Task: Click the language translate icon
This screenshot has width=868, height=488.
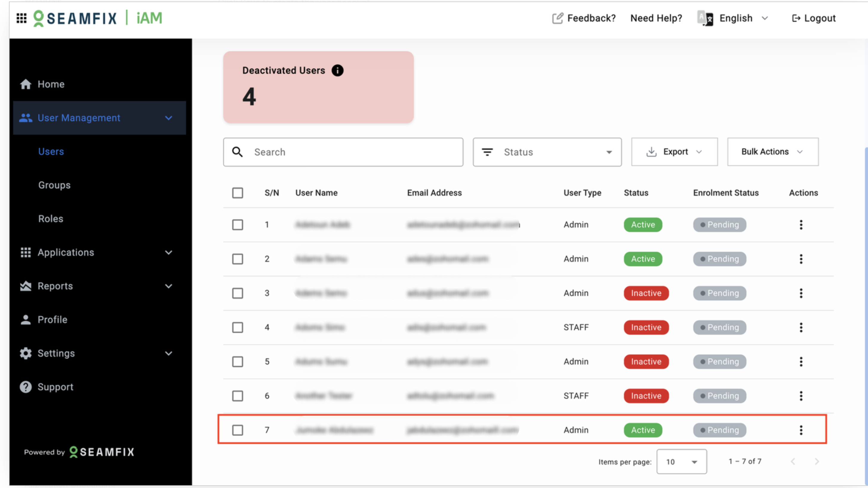Action: (x=705, y=18)
